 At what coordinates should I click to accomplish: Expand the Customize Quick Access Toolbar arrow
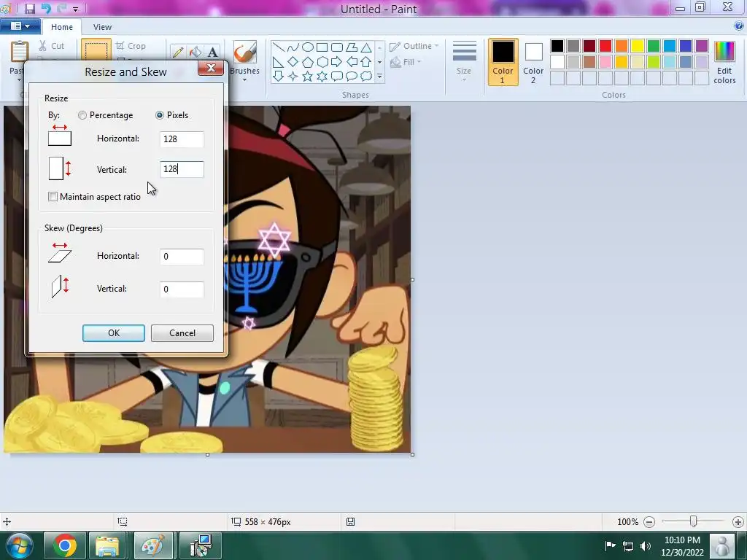pyautogui.click(x=75, y=9)
